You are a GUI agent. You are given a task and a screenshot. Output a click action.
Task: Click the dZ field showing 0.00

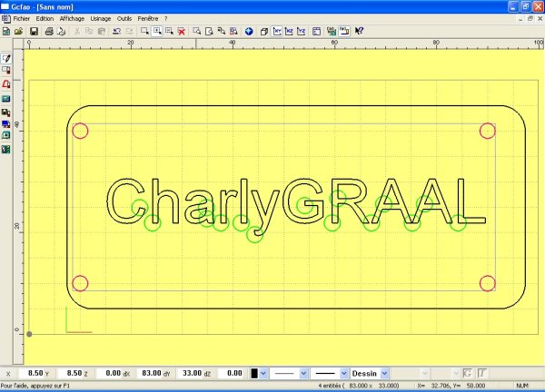tap(231, 373)
